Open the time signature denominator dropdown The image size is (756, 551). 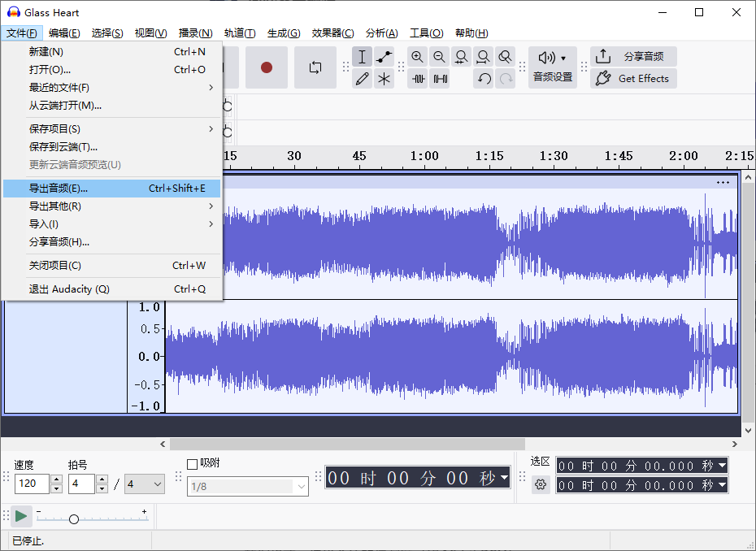(x=145, y=484)
